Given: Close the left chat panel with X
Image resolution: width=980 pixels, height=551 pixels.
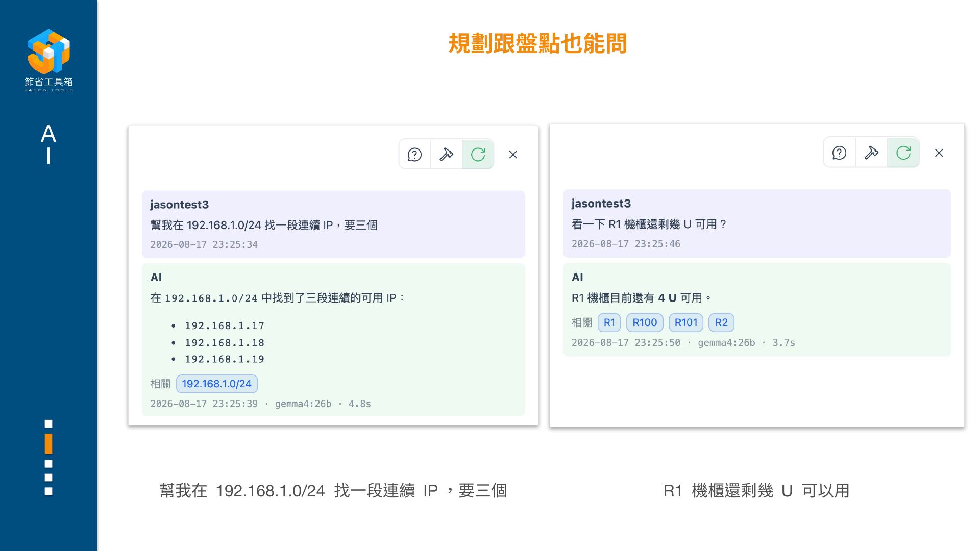Looking at the screenshot, I should pos(513,154).
